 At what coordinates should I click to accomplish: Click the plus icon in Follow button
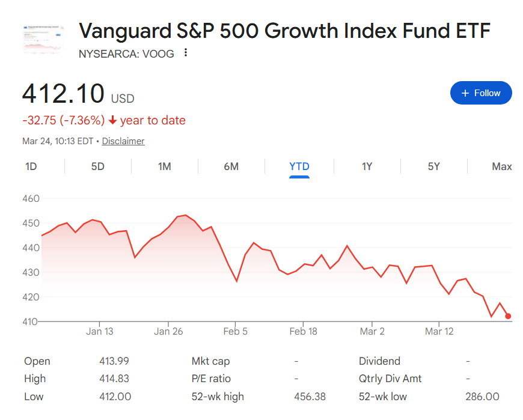(465, 93)
